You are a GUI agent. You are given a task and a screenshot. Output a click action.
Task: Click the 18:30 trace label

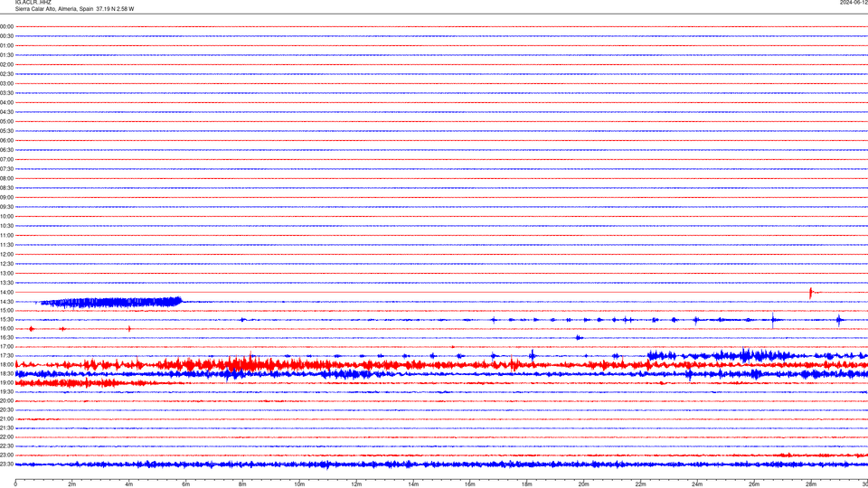point(6,374)
